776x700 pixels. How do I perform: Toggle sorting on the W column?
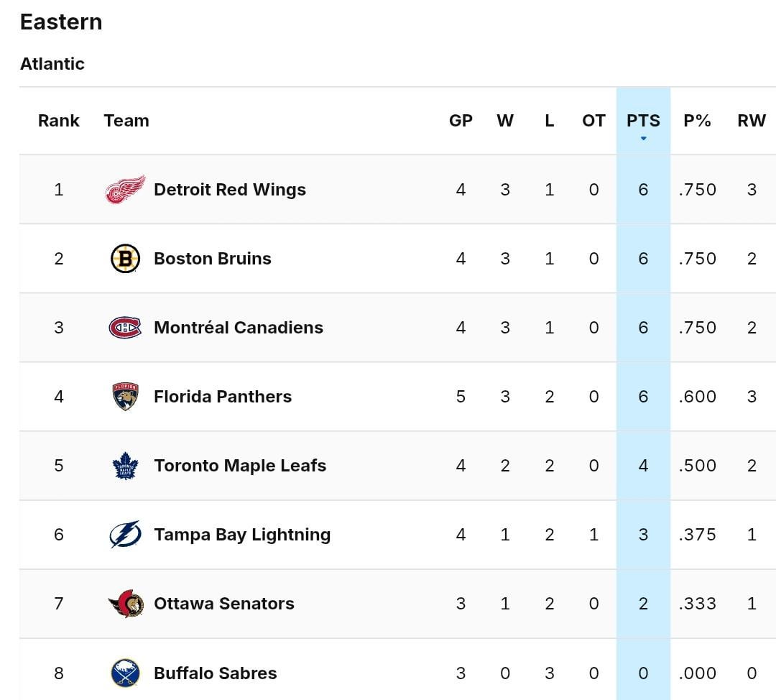[505, 121]
